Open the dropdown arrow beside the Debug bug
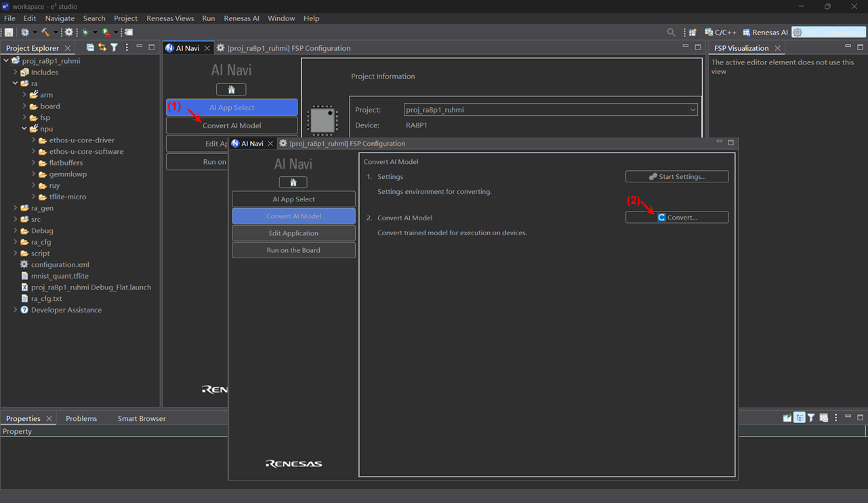 coord(95,32)
